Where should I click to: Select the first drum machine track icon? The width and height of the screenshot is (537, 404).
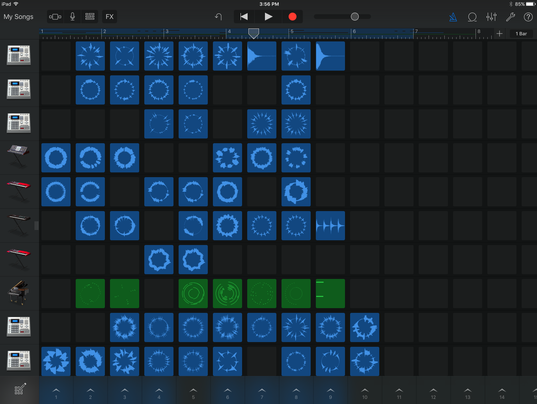click(x=19, y=55)
